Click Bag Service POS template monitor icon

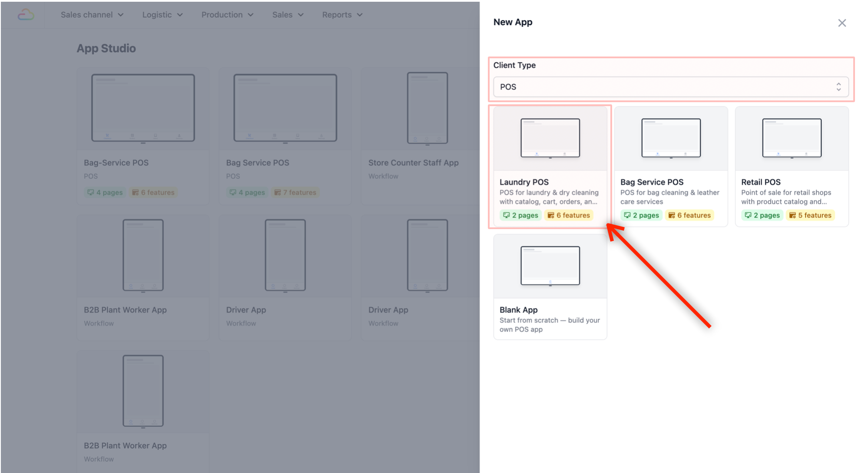tap(671, 138)
